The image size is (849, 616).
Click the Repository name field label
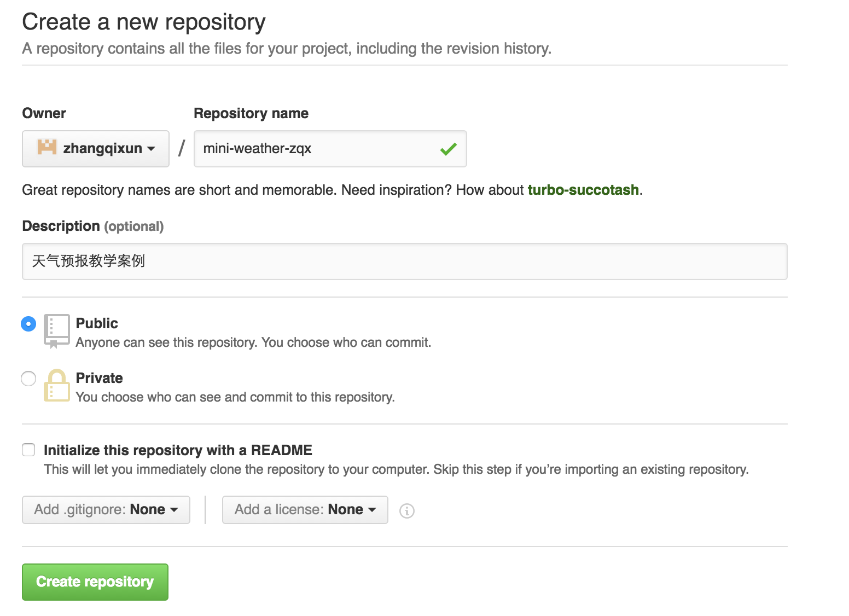tap(251, 113)
